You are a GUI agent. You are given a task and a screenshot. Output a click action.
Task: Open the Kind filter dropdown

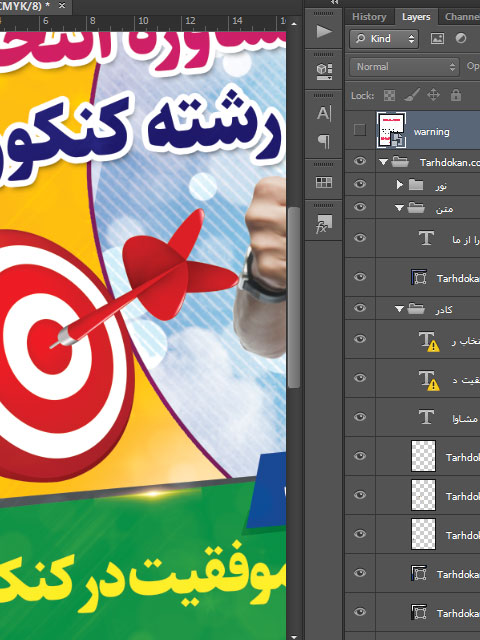[384, 39]
